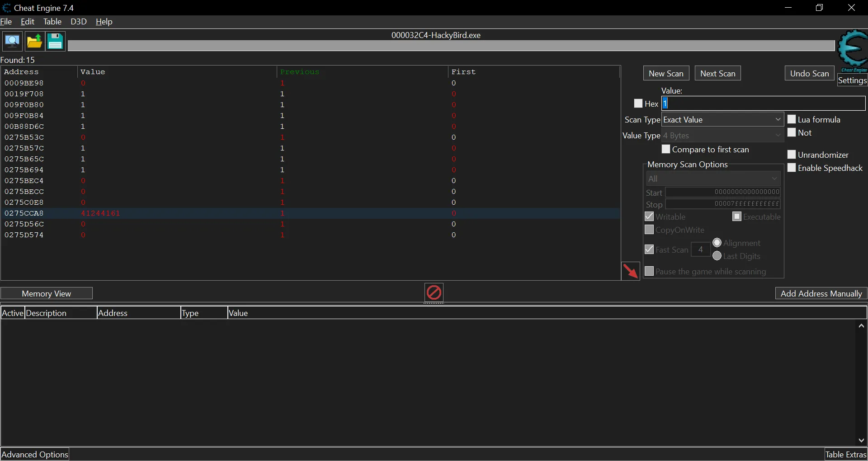The height and width of the screenshot is (461, 868).
Task: Toggle the Fast Scan checkbox
Action: pyautogui.click(x=649, y=249)
